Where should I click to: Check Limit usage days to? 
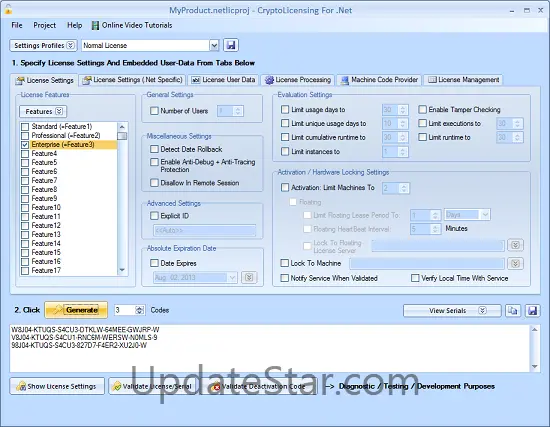pos(285,109)
